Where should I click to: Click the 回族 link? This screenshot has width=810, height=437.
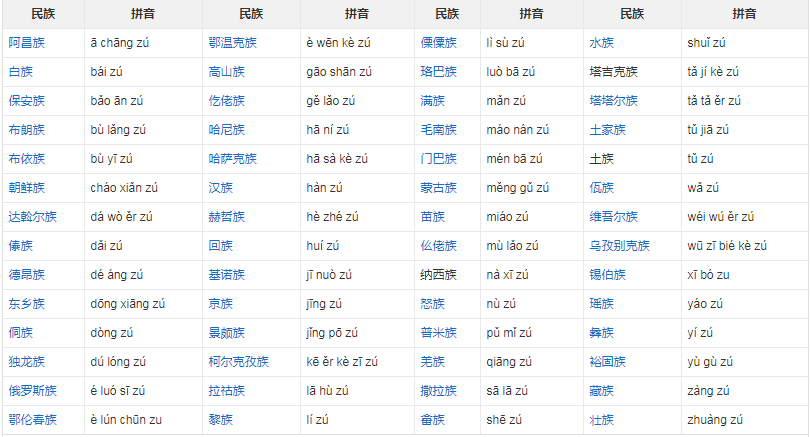pyautogui.click(x=221, y=245)
